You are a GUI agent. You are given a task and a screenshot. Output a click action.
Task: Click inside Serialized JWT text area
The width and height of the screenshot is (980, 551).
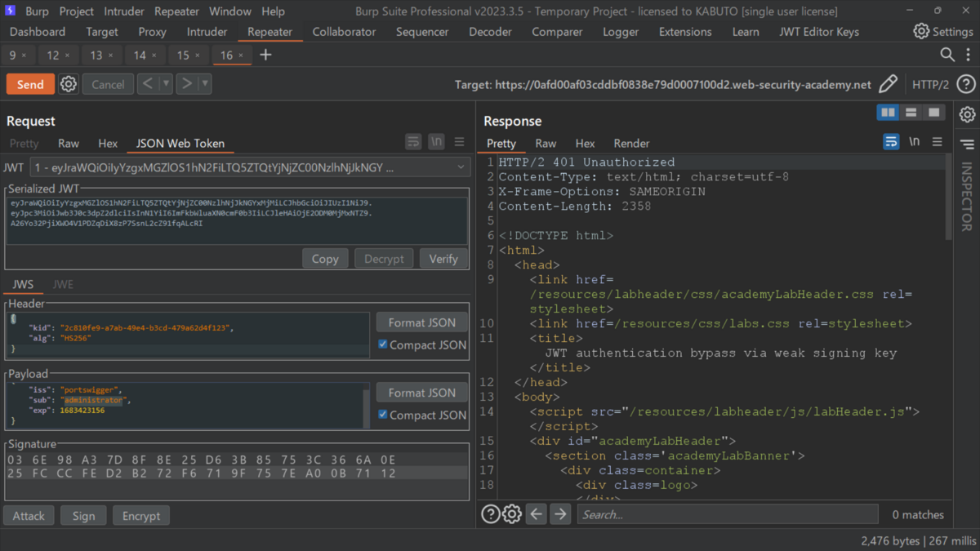point(237,220)
